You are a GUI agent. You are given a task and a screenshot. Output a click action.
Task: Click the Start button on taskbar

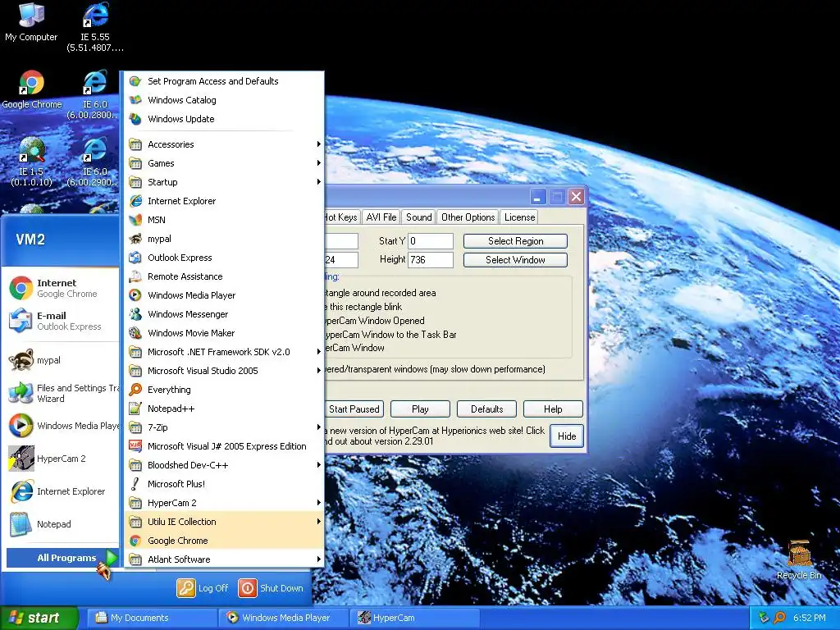pyautogui.click(x=39, y=618)
